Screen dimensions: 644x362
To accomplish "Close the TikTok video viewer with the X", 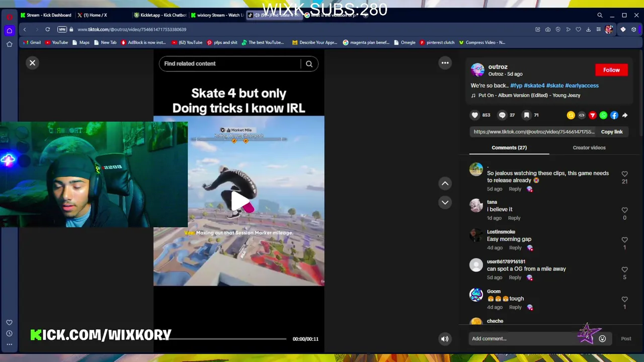I will 32,63.
